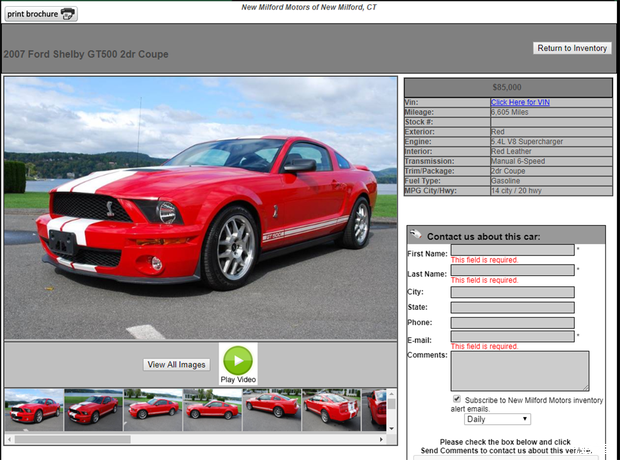620x460 pixels.
Task: Click the print brochure button
Action: tap(40, 14)
